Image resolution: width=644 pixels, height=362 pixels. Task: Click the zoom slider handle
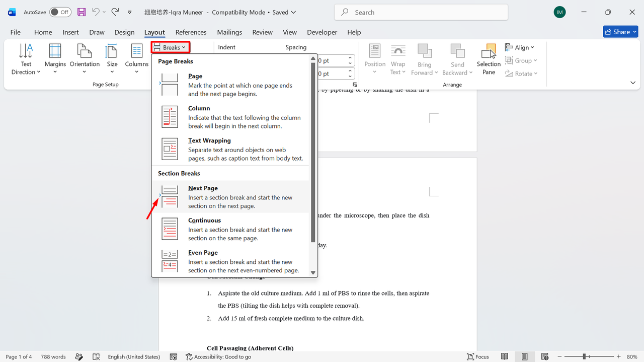coord(584,356)
